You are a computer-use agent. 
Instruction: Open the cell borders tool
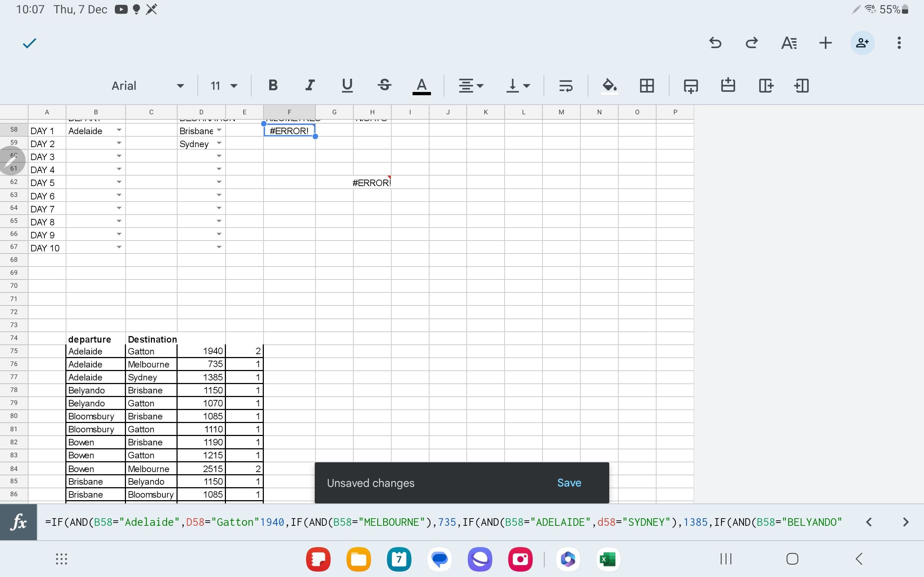[x=646, y=85]
